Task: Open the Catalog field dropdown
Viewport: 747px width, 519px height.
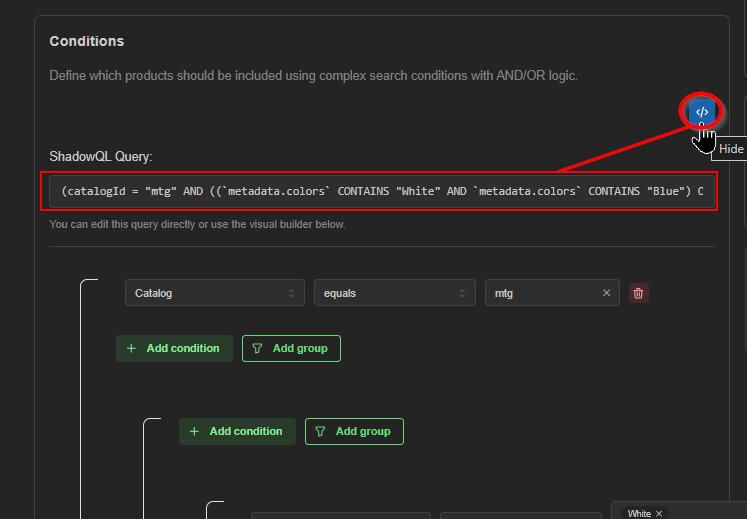Action: pyautogui.click(x=215, y=293)
